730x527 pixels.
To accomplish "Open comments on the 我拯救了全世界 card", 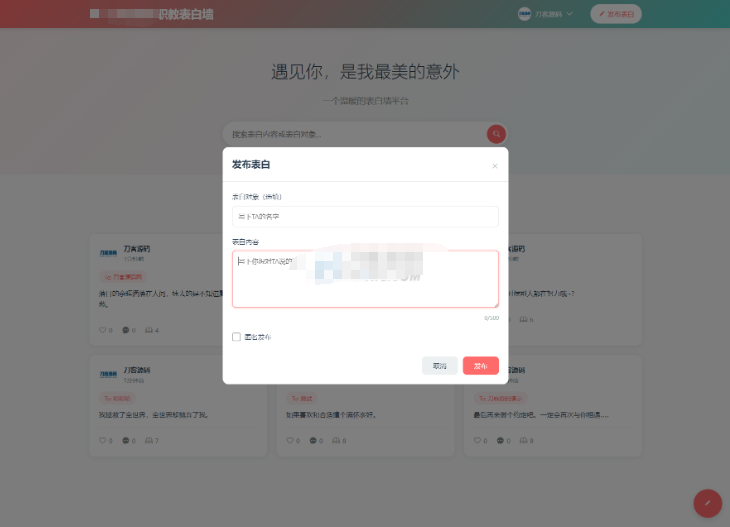I will tap(126, 440).
